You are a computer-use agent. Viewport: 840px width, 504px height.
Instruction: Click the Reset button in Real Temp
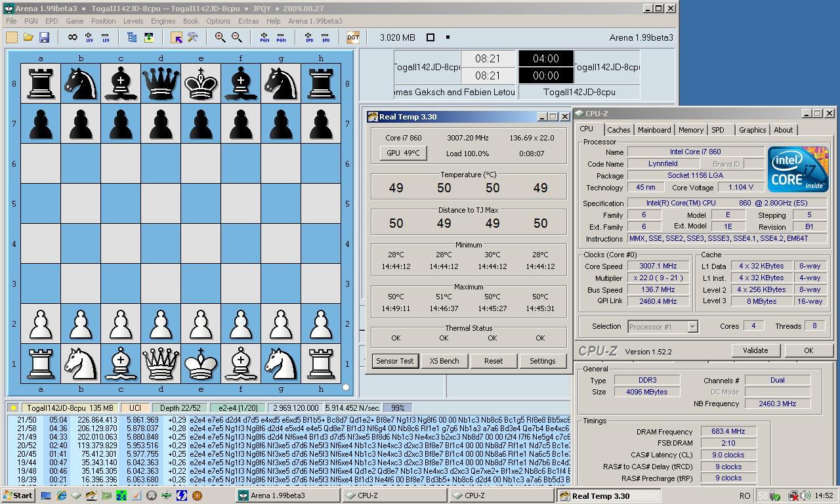(493, 361)
